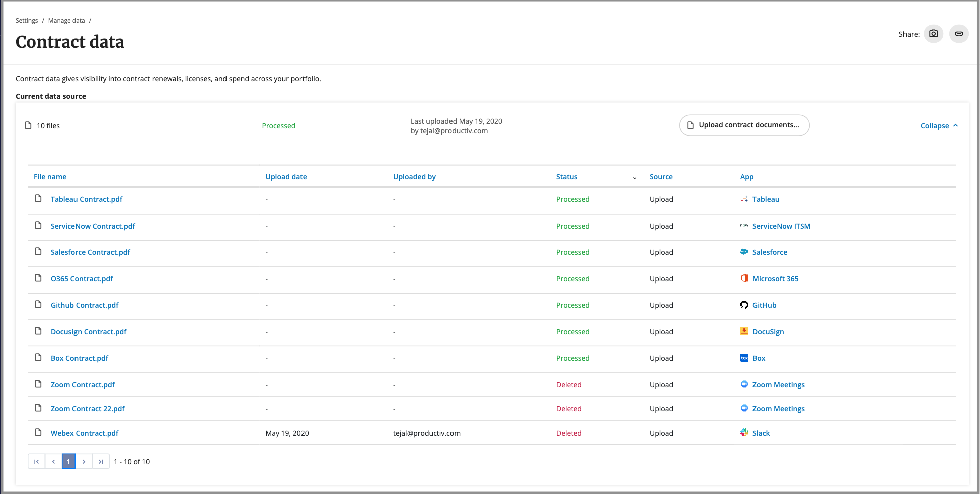Sort table by File name column
The image size is (980, 494).
pyautogui.click(x=50, y=177)
